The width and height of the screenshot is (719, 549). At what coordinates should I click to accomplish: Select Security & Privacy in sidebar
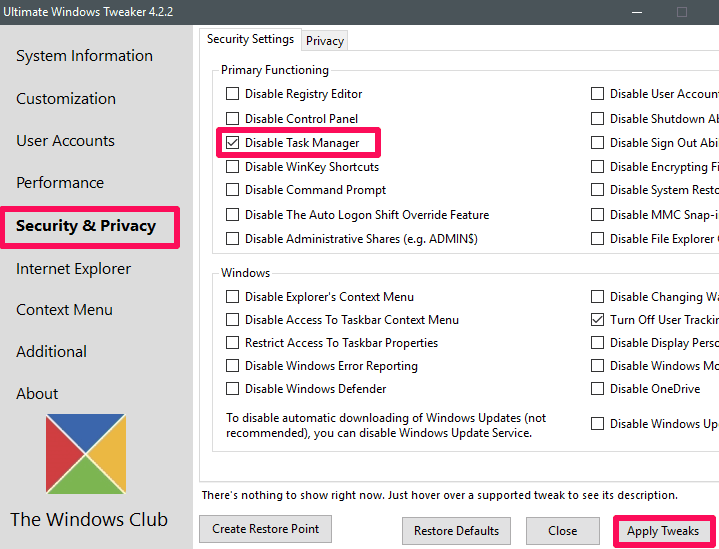pyautogui.click(x=86, y=226)
